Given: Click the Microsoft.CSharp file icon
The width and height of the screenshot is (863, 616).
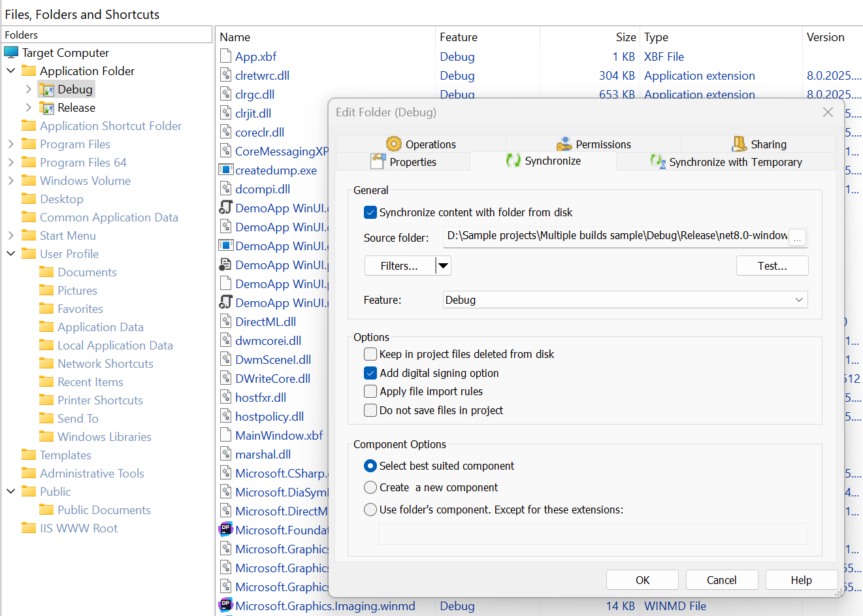Looking at the screenshot, I should tap(225, 473).
